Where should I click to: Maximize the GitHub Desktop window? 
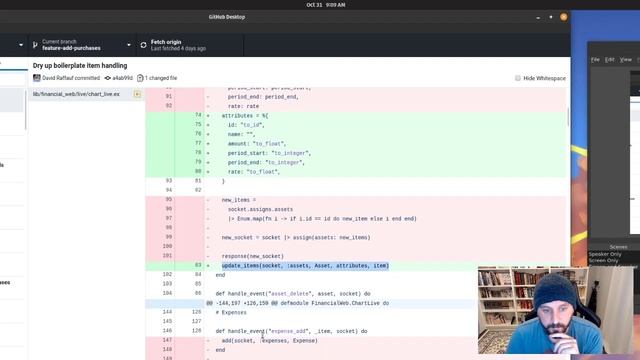coord(551,17)
